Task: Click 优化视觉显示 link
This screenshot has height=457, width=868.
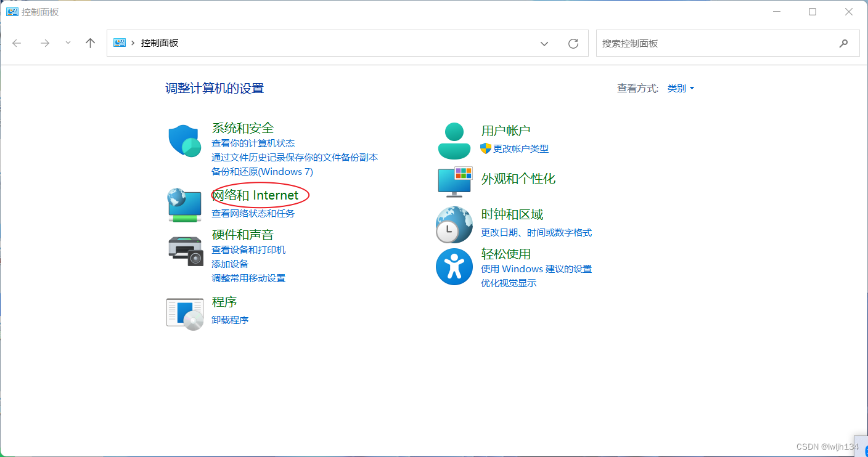Action: (509, 283)
